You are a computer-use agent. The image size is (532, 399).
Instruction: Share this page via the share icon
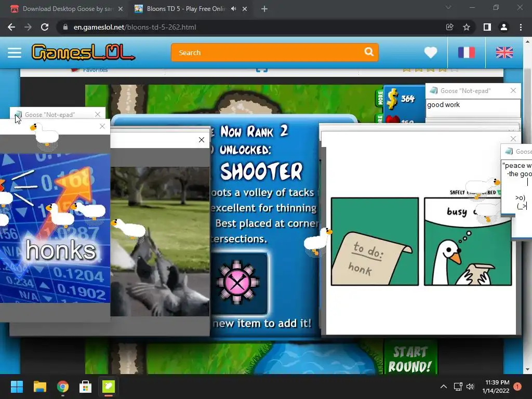pos(449,27)
